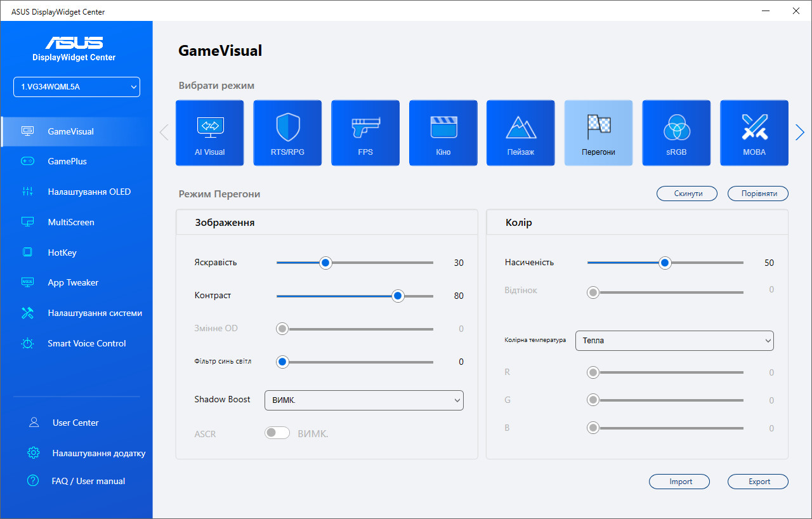
Task: Select the Перегони racing flag mode
Action: pyautogui.click(x=598, y=133)
